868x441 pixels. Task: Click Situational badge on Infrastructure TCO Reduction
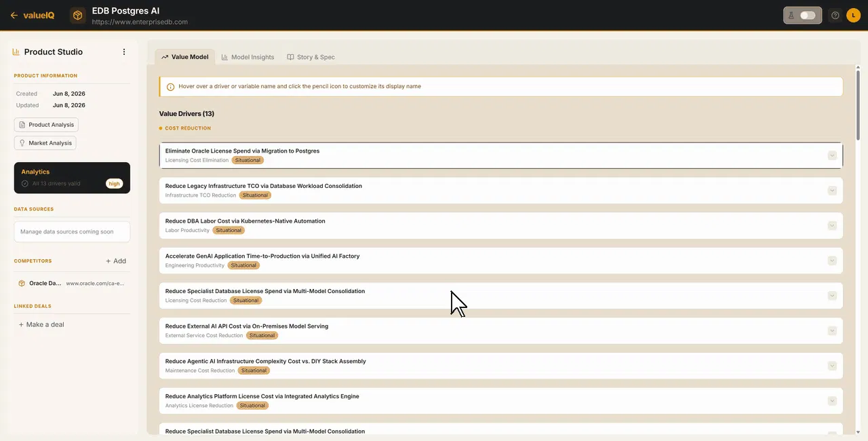pyautogui.click(x=255, y=195)
